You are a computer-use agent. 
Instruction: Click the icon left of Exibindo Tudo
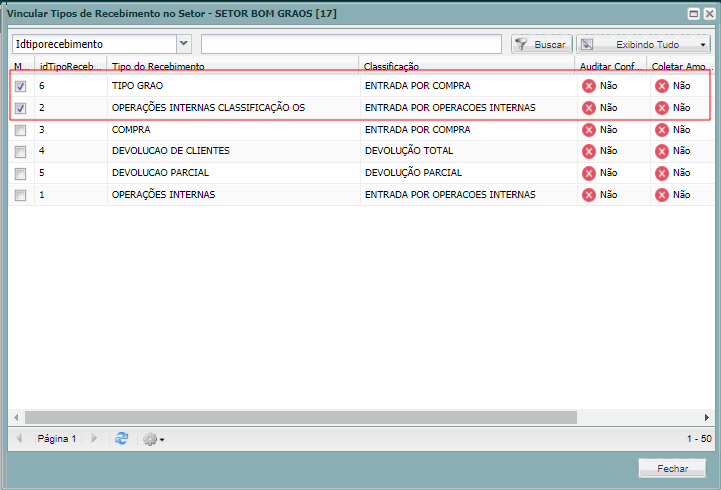(x=587, y=44)
